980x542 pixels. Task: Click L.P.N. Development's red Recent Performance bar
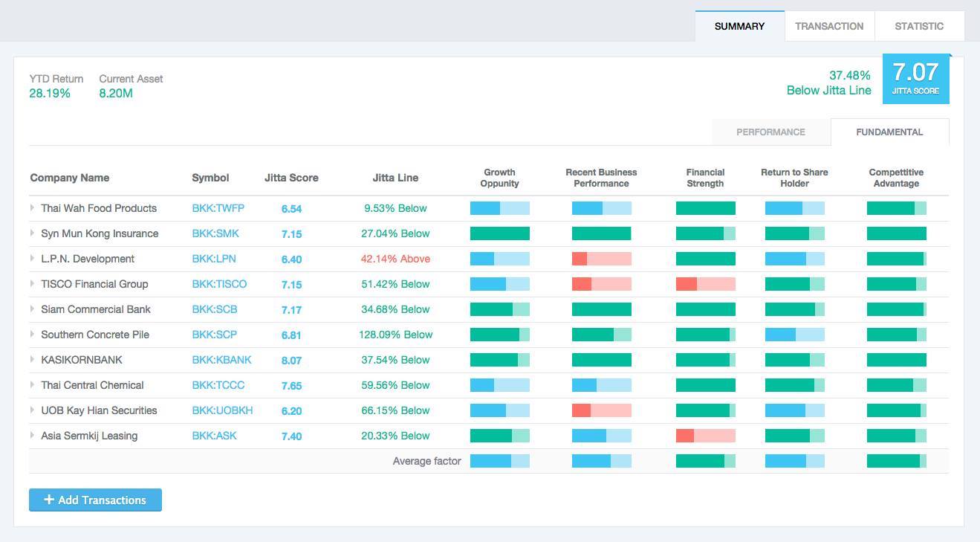coord(602,259)
